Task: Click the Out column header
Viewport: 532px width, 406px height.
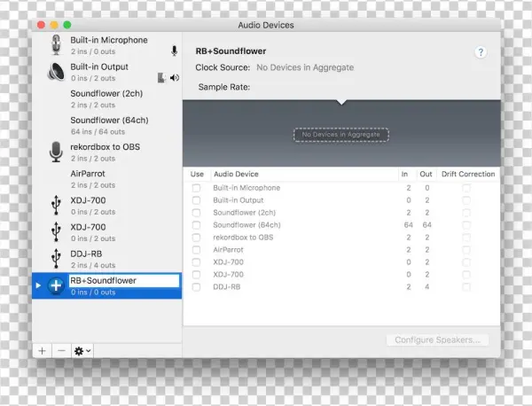Action: point(426,174)
